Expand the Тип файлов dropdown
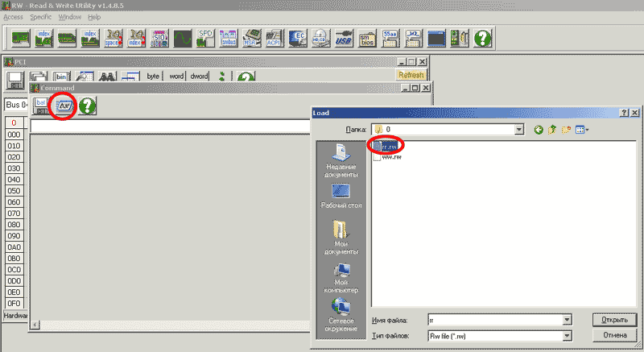 pos(568,335)
